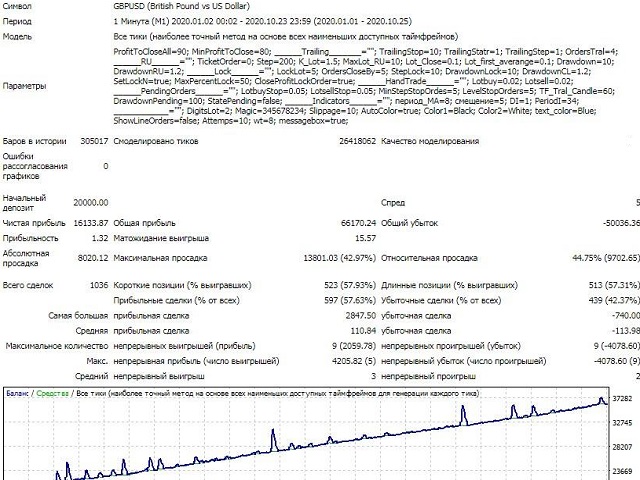Select the long positions value 513 (57.31%)

614,286
